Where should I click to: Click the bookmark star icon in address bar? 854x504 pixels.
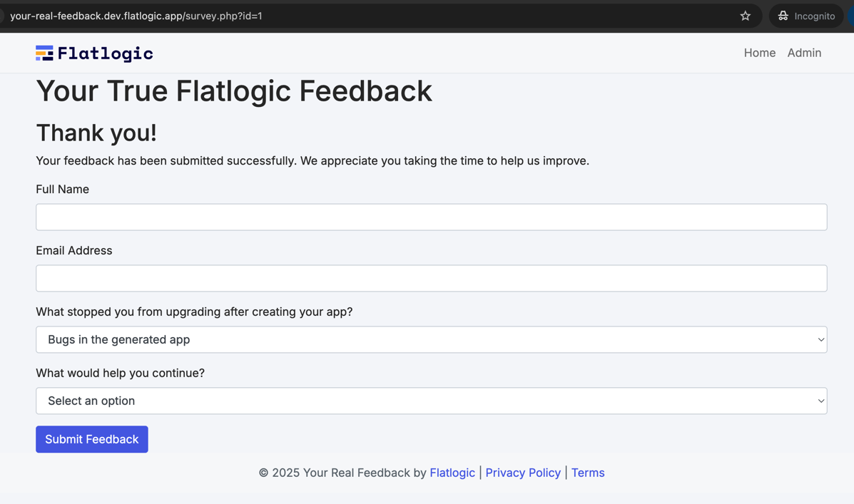(x=745, y=16)
